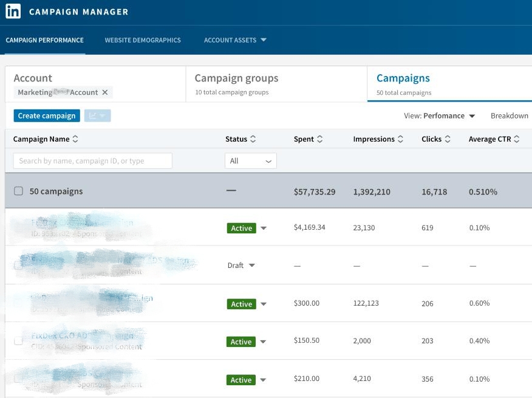
Task: Open the Status filter All dropdown
Action: 250,161
